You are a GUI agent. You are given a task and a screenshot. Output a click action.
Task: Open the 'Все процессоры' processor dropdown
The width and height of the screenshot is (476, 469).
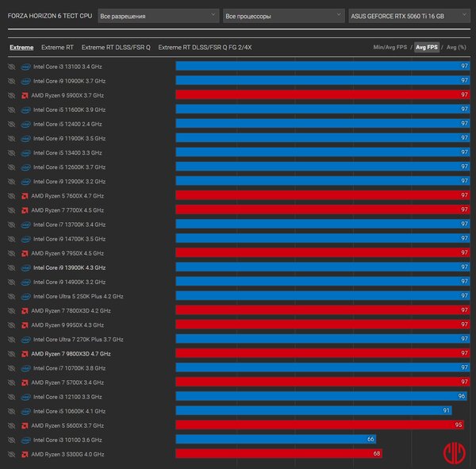pos(283,16)
